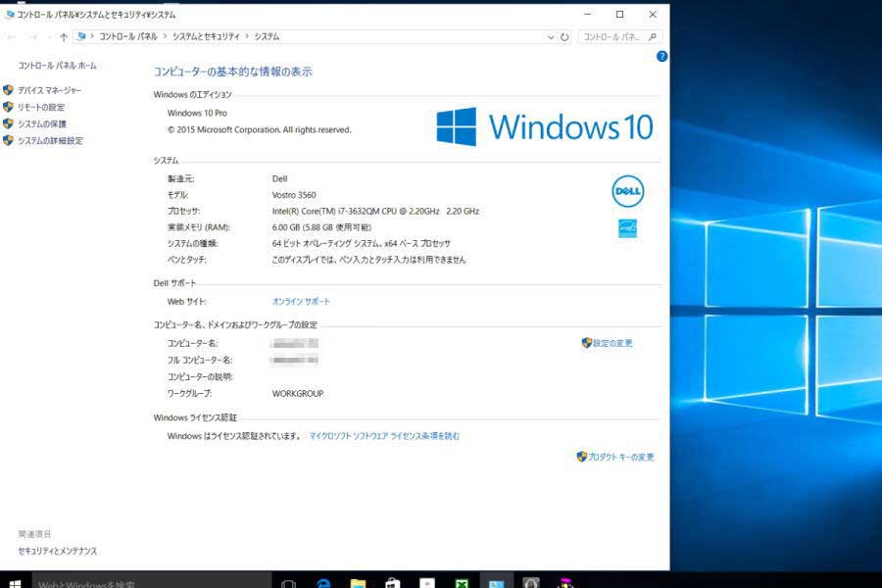Image resolution: width=882 pixels, height=588 pixels.
Task: Go to コントロール パネル ホーム
Action: pos(58,66)
